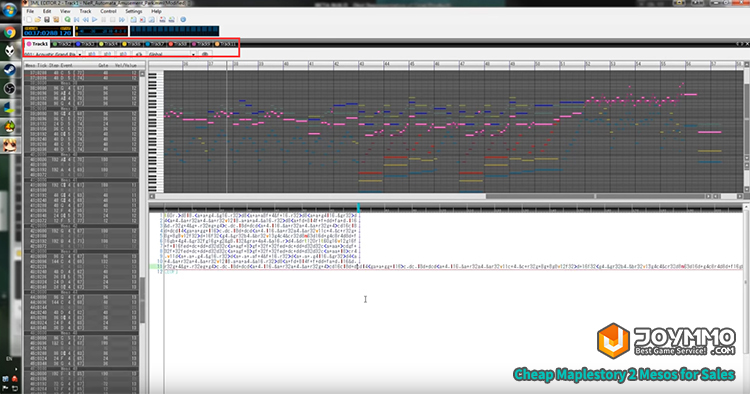750x394 pixels.
Task: Open the Control menu
Action: point(108,11)
